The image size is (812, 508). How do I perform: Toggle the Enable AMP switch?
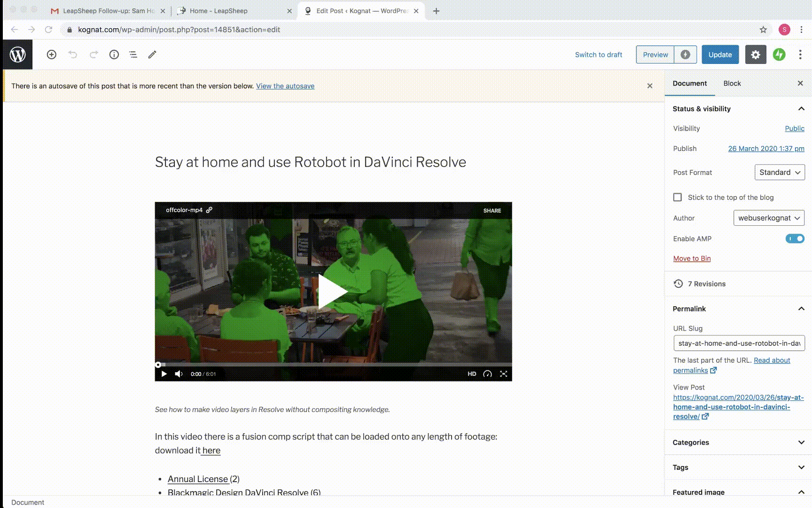tap(795, 238)
